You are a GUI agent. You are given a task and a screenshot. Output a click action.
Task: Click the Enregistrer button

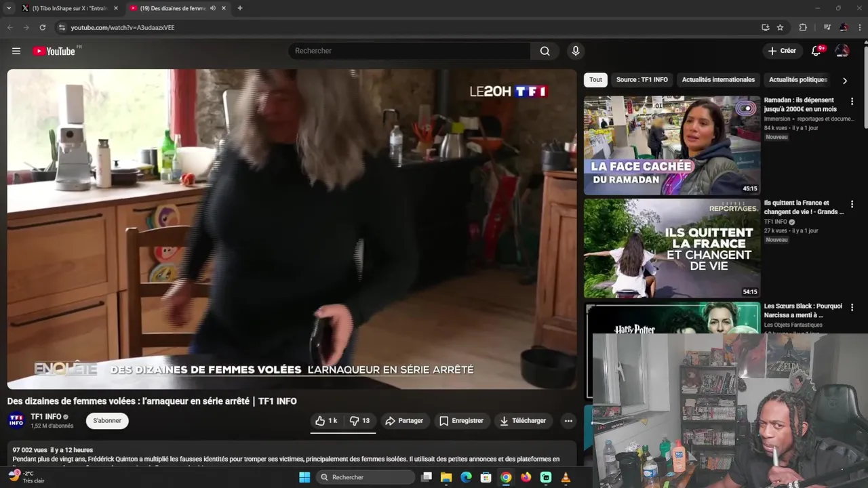point(461,421)
